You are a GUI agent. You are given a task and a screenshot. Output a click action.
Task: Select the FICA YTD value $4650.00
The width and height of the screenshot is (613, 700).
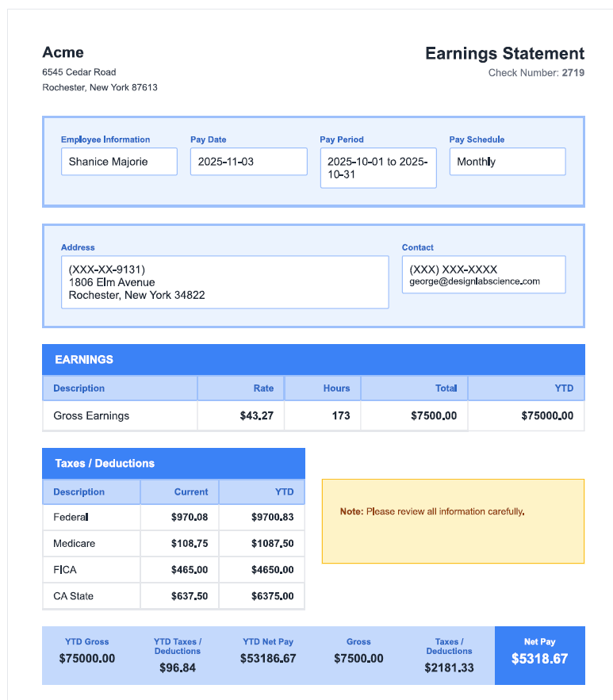click(x=272, y=570)
